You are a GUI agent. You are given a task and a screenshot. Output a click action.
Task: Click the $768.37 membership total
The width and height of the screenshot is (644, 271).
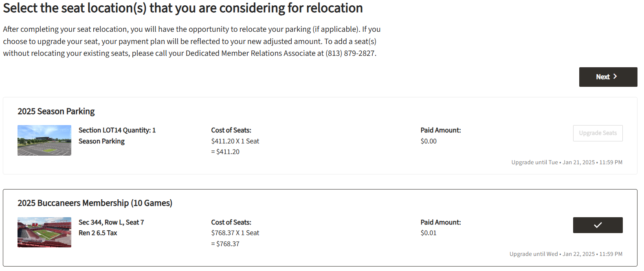tap(227, 244)
